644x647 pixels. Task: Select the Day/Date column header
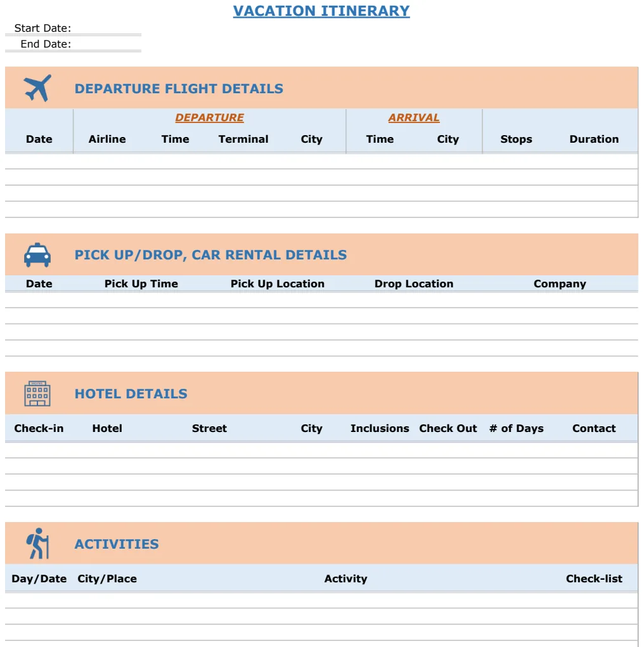39,578
